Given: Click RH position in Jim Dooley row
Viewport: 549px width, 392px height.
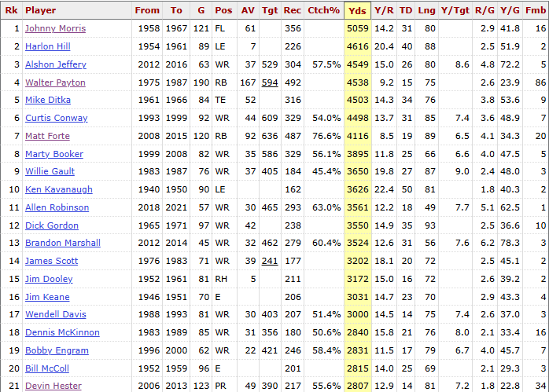Looking at the screenshot, I should pos(221,279).
